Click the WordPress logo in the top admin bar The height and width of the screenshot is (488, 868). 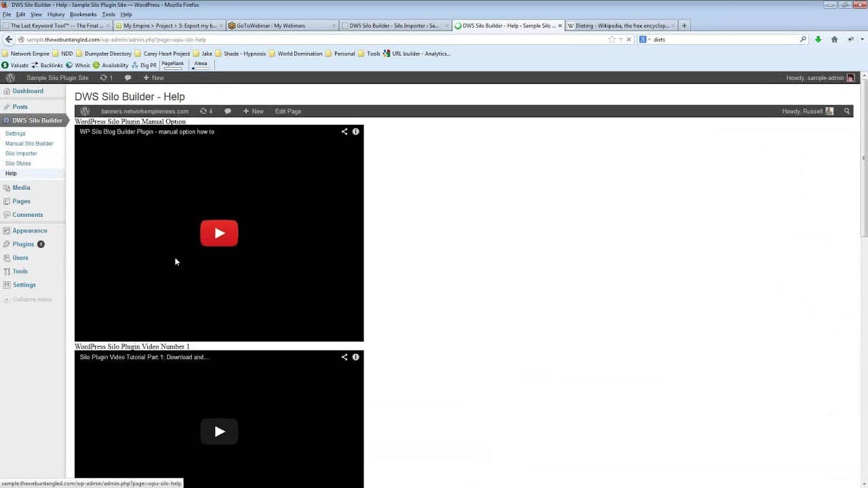click(x=10, y=78)
